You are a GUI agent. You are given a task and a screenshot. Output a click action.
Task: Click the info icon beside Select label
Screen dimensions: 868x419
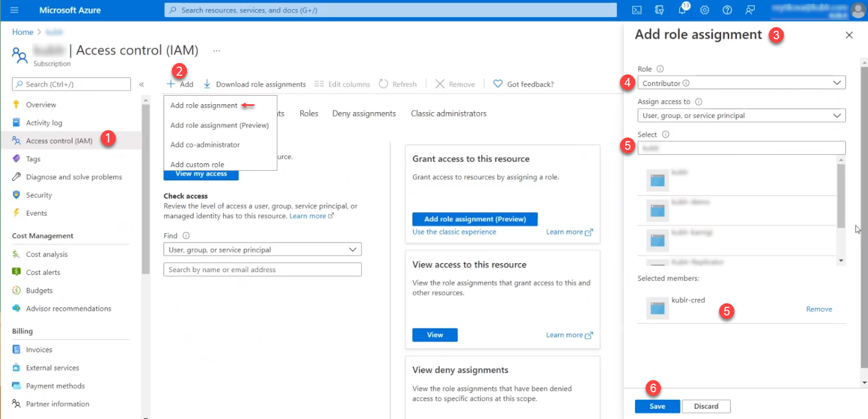pyautogui.click(x=665, y=135)
